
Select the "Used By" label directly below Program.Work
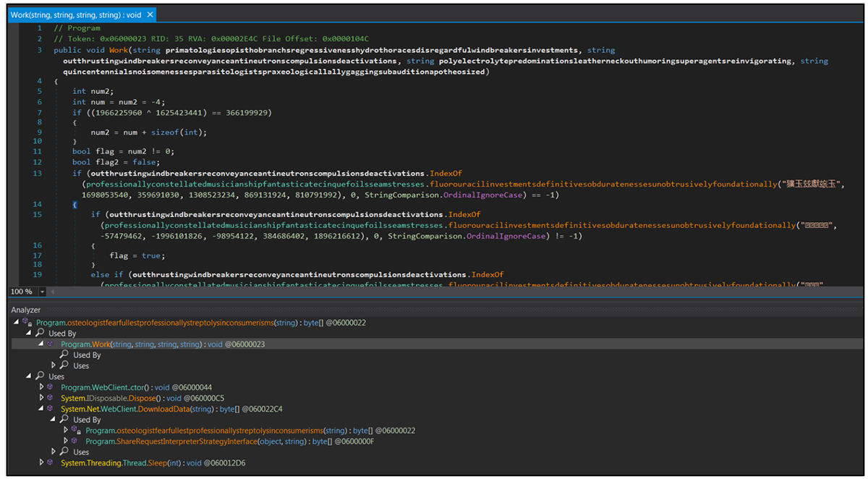pos(87,355)
